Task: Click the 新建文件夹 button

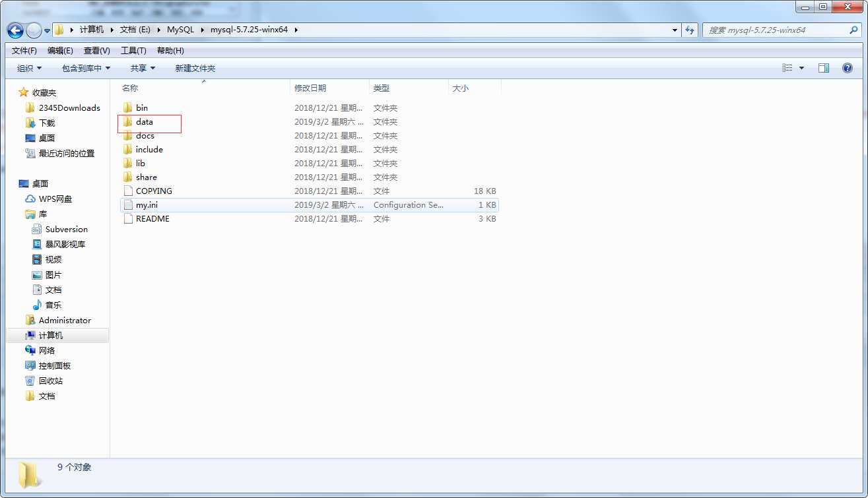Action: (x=195, y=68)
